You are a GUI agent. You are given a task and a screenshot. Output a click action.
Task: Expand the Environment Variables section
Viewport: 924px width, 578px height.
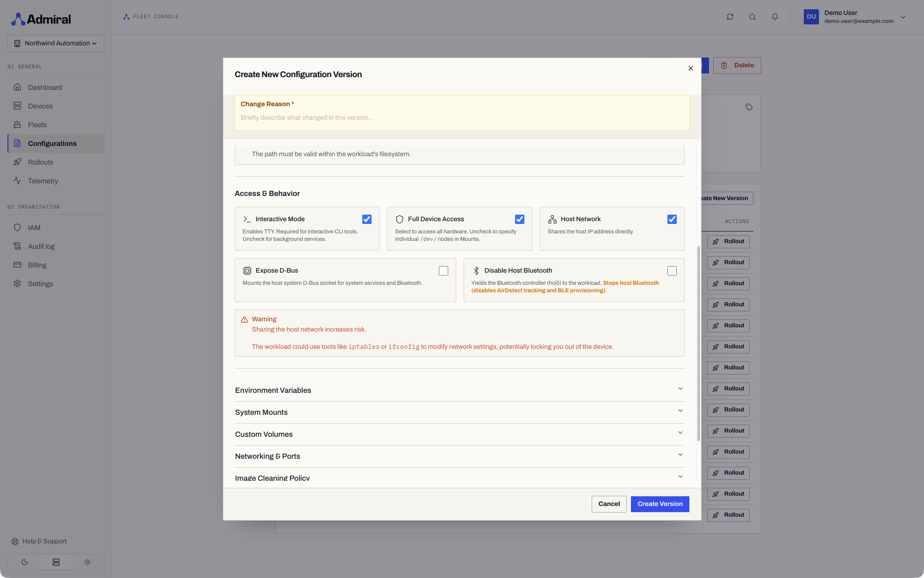(x=459, y=390)
